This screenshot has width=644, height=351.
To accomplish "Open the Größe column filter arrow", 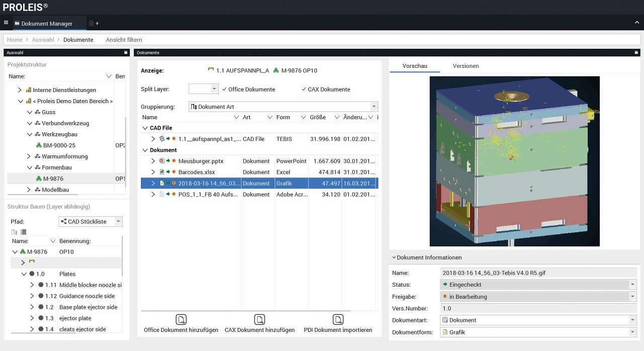I will click(336, 117).
